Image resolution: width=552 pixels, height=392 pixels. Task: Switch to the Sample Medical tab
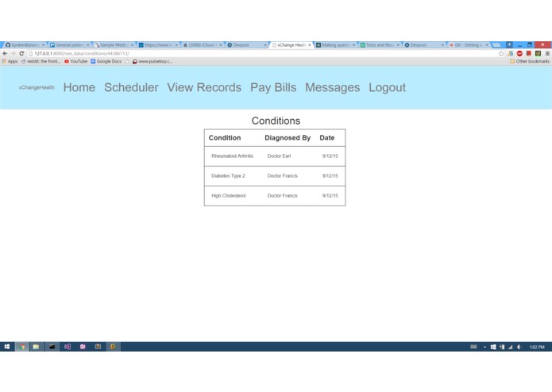[x=114, y=45]
